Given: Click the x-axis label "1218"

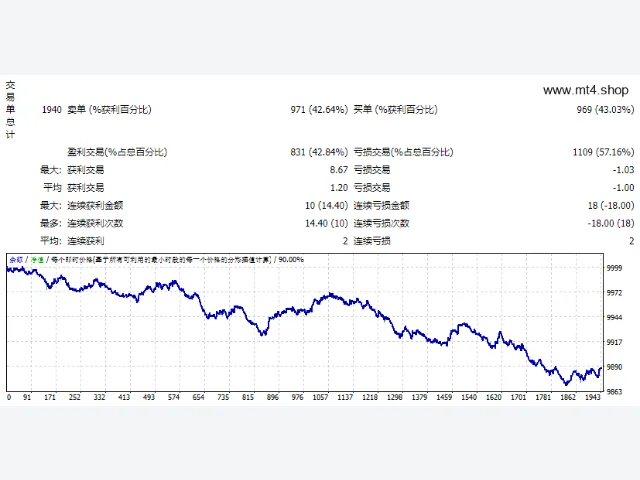Looking at the screenshot, I should 370,397.
